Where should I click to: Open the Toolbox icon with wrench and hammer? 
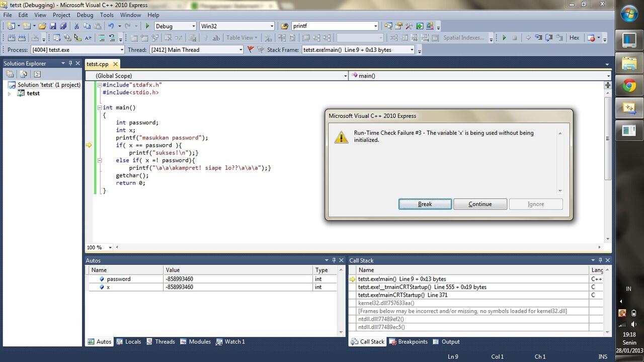click(x=409, y=26)
